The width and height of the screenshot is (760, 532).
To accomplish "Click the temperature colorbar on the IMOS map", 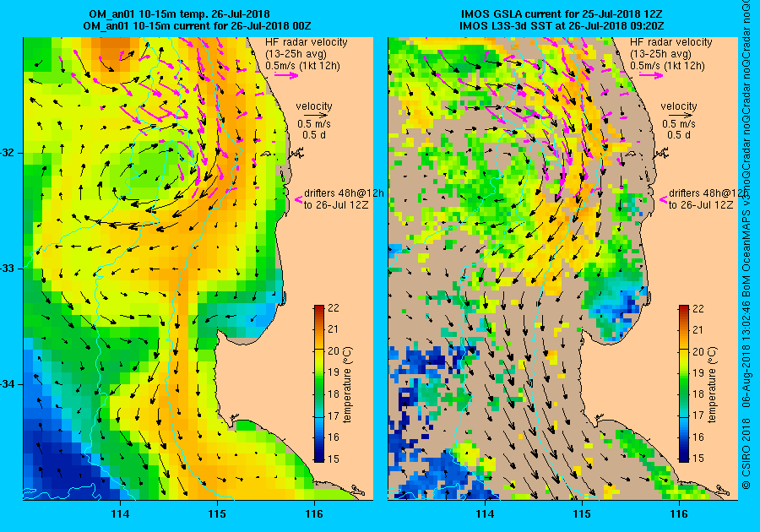I will tap(684, 383).
